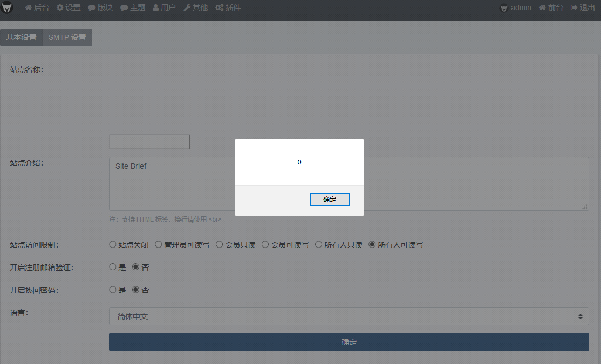Image resolution: width=601 pixels, height=364 pixels.
Task: Click the speech bubble icon beside 版块
Action: coord(92,8)
